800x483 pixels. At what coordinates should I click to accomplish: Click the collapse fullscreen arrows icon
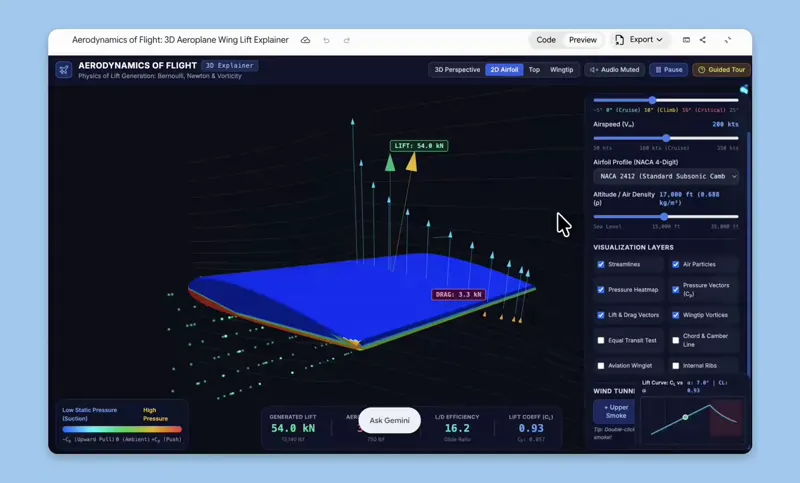coord(728,40)
